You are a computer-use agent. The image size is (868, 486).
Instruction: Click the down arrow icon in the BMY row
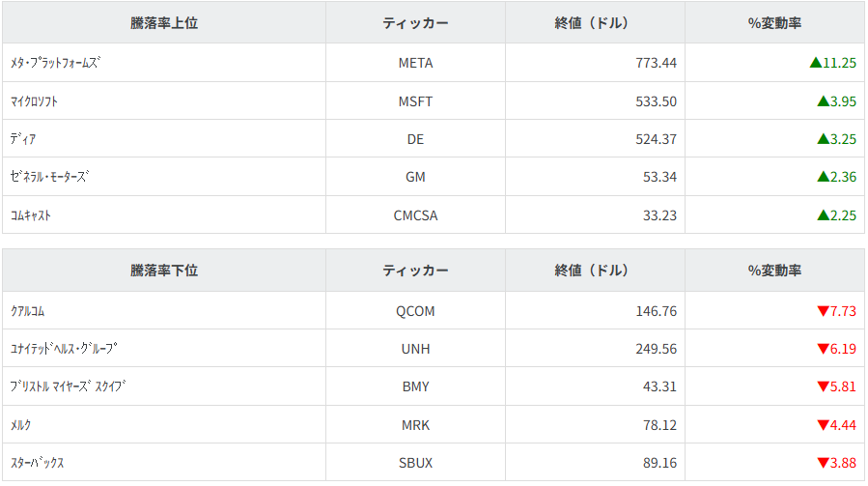coord(823,386)
